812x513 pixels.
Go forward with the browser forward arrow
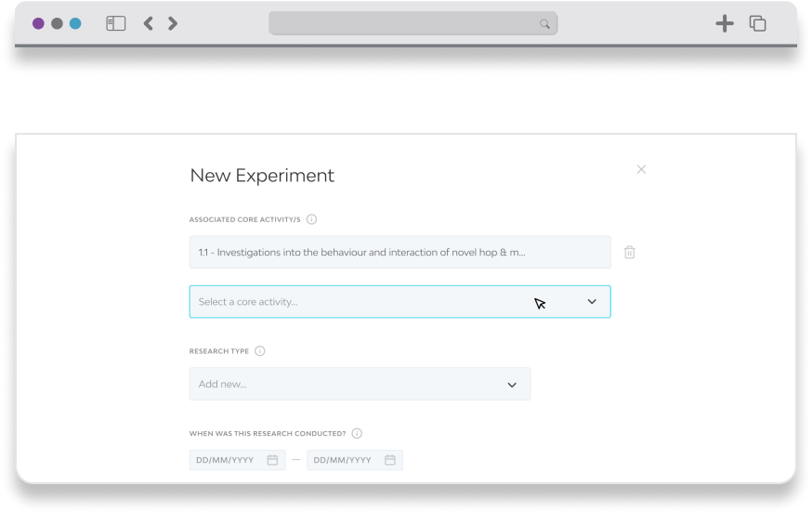coord(173,23)
